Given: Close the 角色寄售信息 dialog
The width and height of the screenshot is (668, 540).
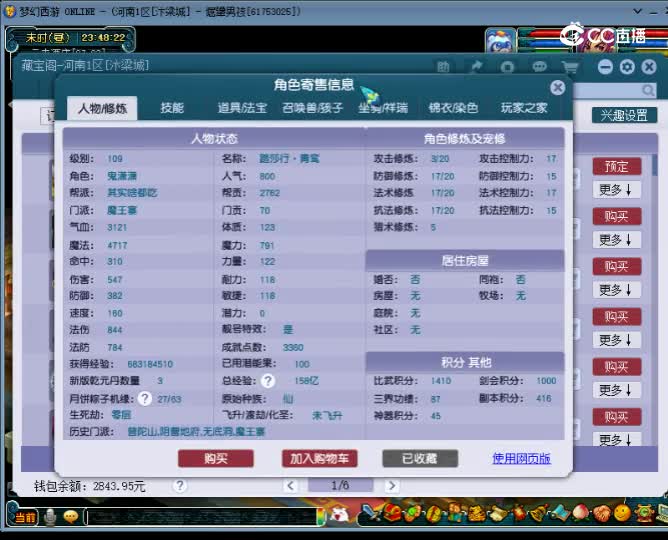Looking at the screenshot, I should pyautogui.click(x=557, y=87).
